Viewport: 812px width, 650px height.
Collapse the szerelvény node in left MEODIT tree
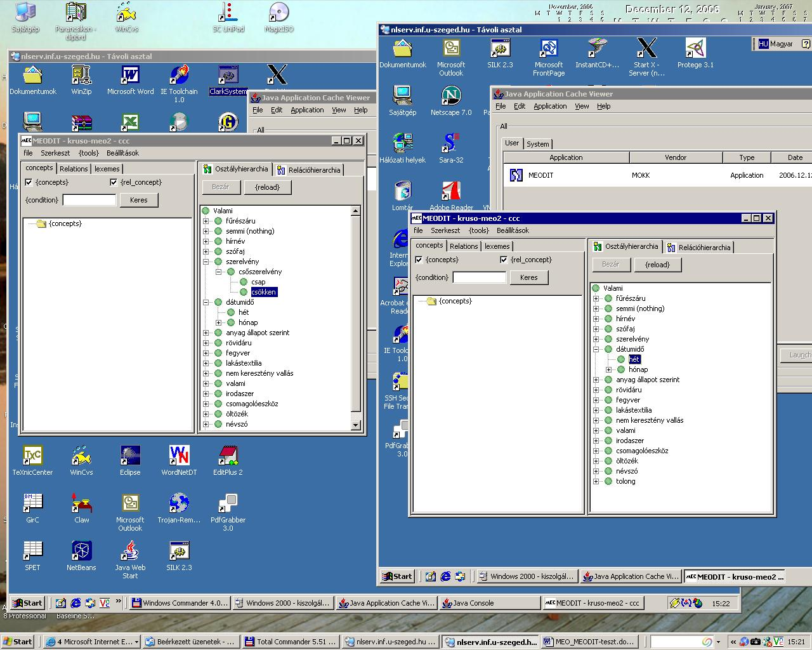click(x=206, y=262)
